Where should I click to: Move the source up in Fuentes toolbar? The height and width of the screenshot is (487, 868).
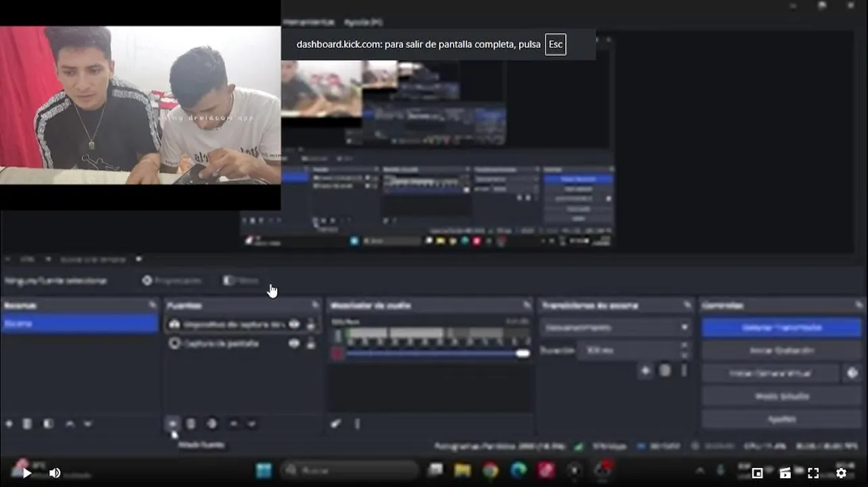click(233, 424)
